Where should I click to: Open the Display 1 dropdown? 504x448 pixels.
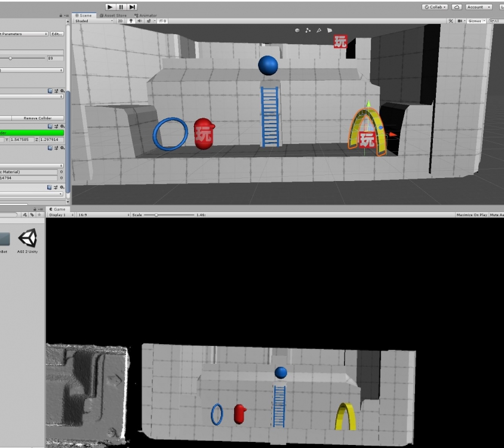pyautogui.click(x=60, y=214)
